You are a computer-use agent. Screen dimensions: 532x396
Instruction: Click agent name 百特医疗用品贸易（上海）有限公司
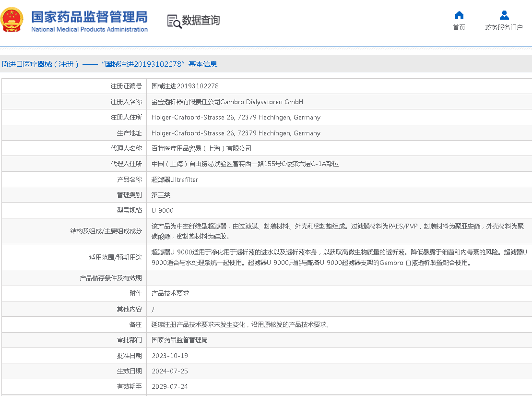click(x=201, y=148)
